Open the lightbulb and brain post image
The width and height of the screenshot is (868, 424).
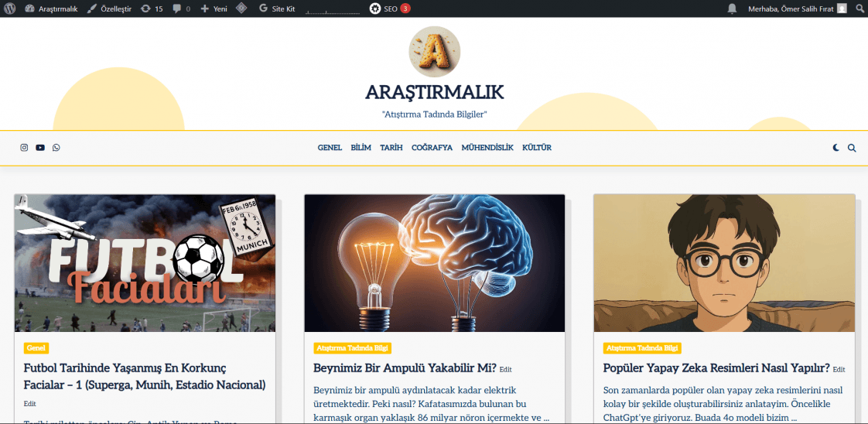click(x=435, y=263)
